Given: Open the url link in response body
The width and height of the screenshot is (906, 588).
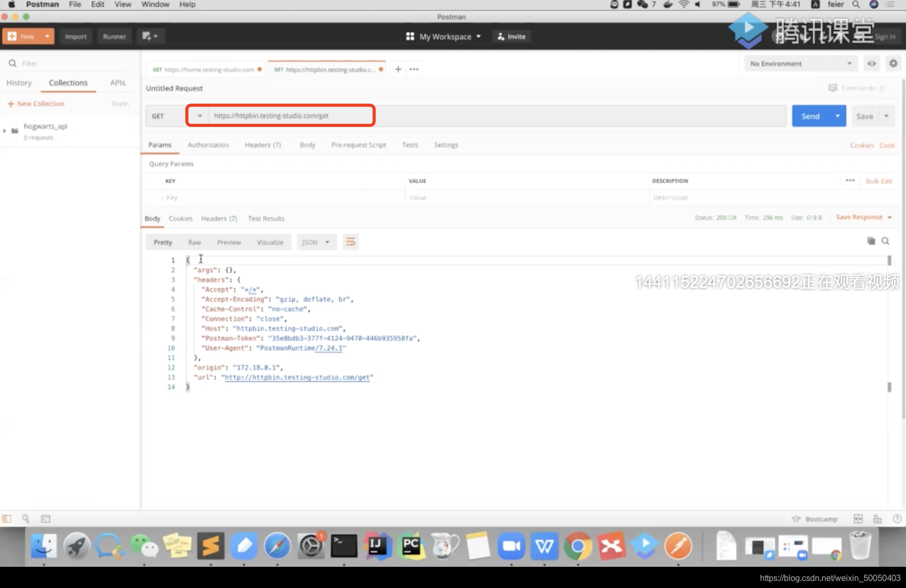Looking at the screenshot, I should (297, 377).
